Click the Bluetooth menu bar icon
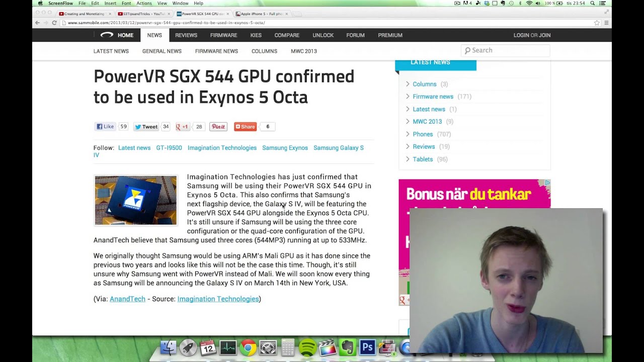644x362 pixels. click(x=520, y=3)
